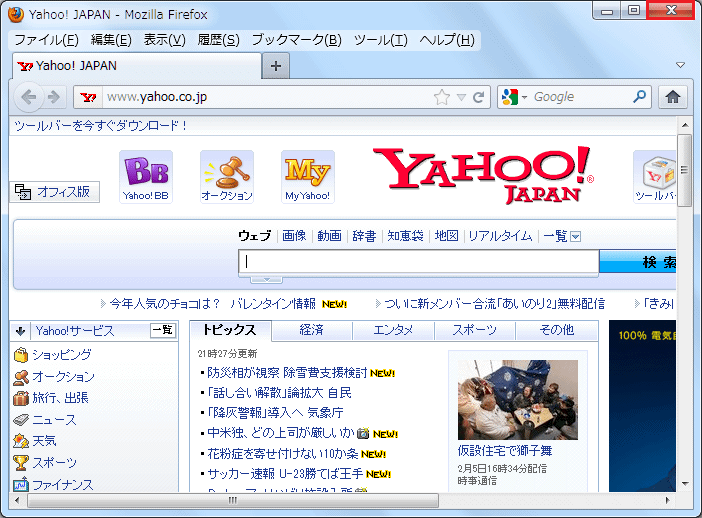Click the オフィス版 button
702x518 pixels.
coord(55,192)
